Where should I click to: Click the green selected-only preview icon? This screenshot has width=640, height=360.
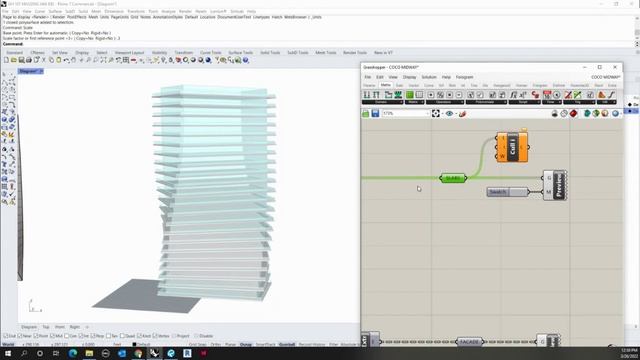pos(596,113)
